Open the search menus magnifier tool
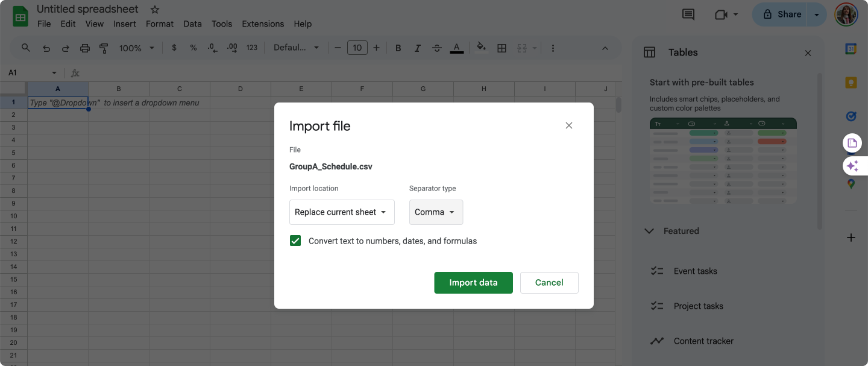The width and height of the screenshot is (868, 366). point(25,48)
